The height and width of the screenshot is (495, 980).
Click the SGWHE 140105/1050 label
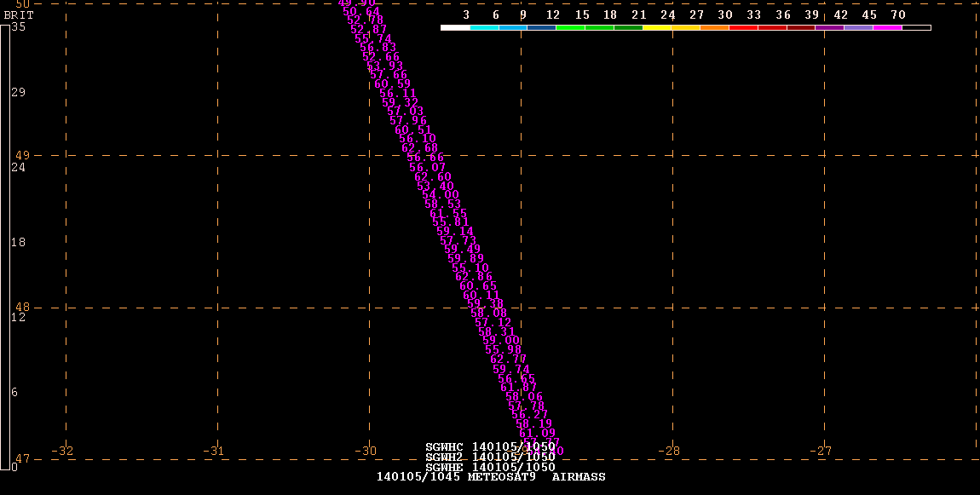(x=490, y=467)
